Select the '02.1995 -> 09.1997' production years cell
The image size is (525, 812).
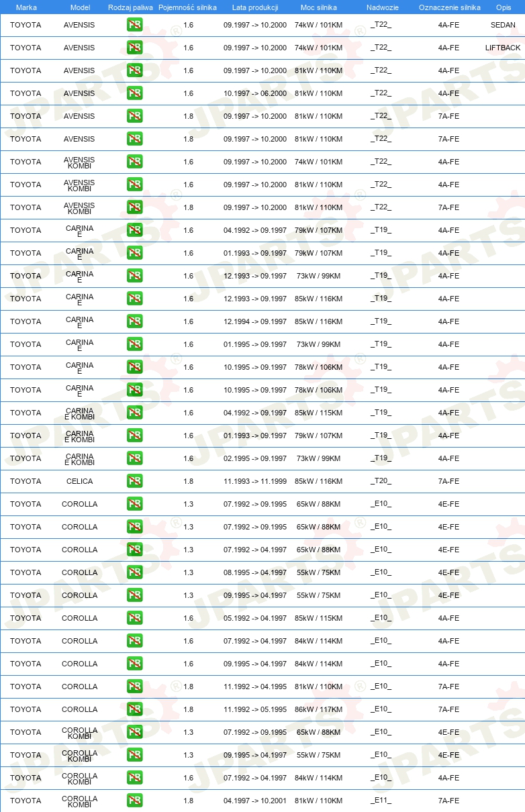pos(255,458)
